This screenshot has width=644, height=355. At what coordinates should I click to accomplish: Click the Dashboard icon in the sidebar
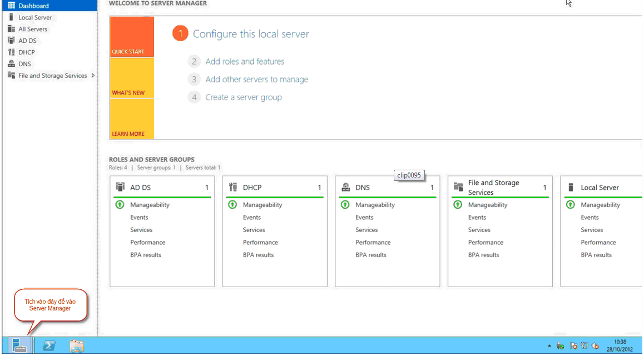pyautogui.click(x=12, y=6)
